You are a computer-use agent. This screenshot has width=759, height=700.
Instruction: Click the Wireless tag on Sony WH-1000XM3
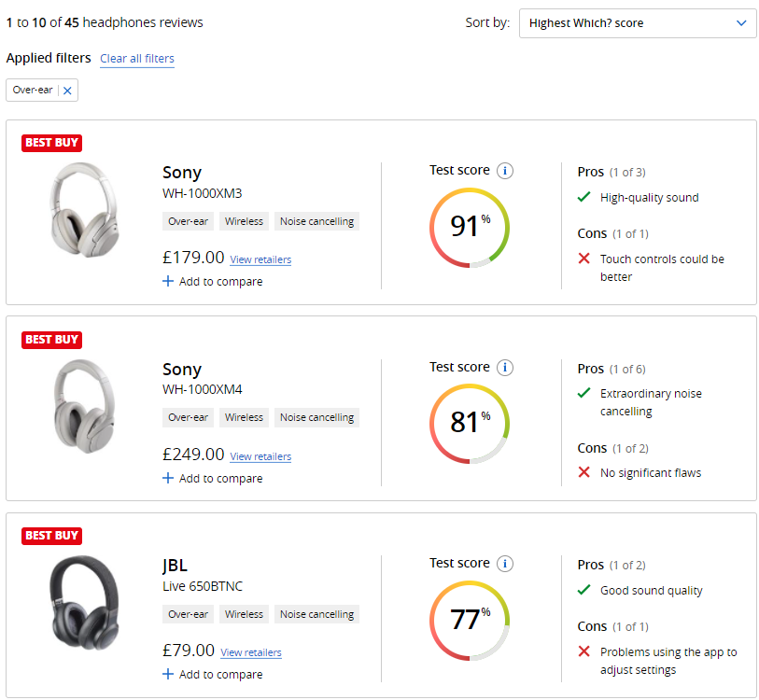(x=244, y=221)
